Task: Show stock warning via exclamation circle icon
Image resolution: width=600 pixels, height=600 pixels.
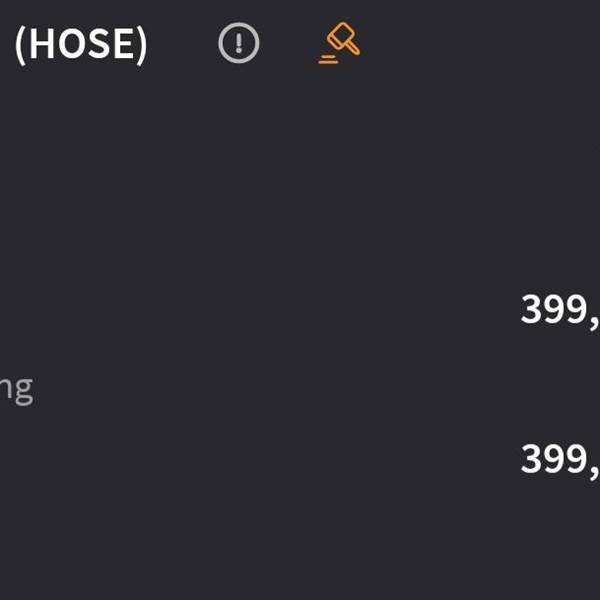Action: (239, 43)
